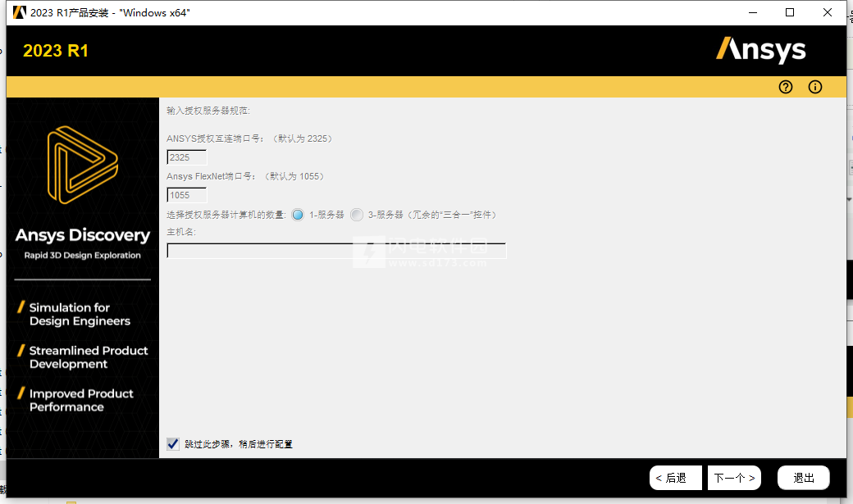Screen dimensions: 853x504
Task: Click the 退出 exit button
Action: point(804,478)
